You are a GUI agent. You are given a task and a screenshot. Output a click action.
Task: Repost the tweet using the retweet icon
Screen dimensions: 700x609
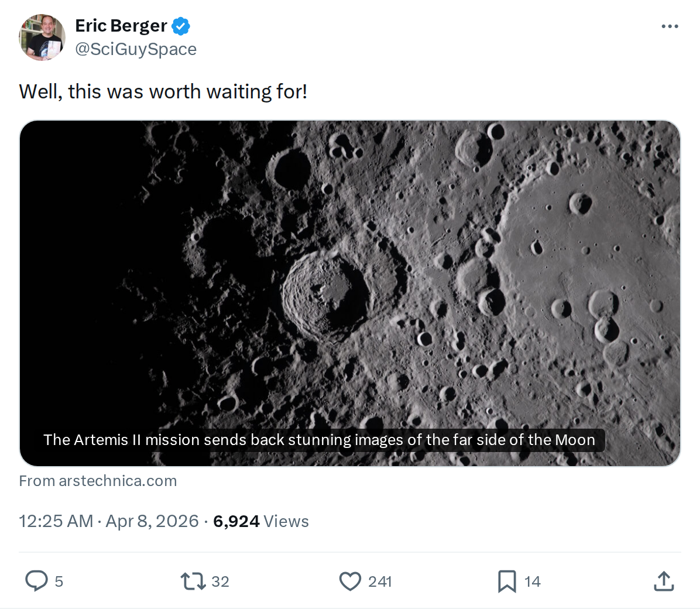[x=193, y=581]
